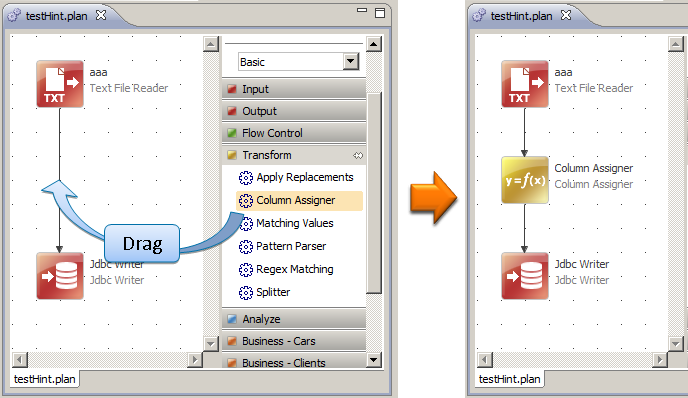Expand the Analyze palette drawer

click(x=294, y=319)
